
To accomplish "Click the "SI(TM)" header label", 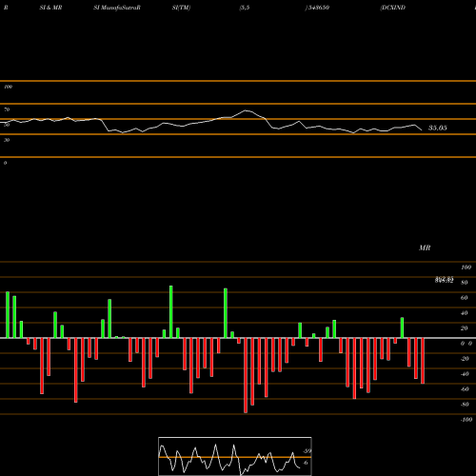I will click(181, 8).
